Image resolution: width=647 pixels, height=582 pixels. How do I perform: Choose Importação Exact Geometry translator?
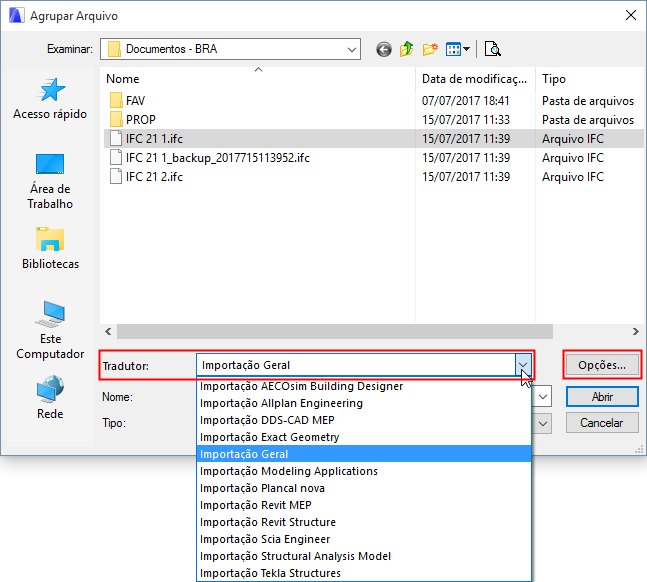364,437
